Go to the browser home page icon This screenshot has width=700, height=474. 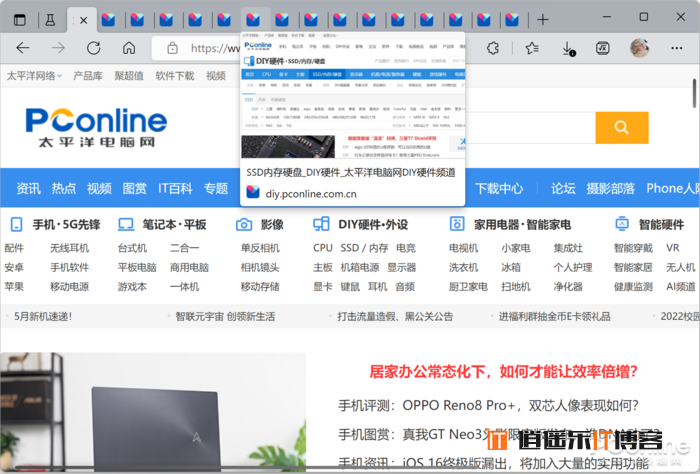129,48
